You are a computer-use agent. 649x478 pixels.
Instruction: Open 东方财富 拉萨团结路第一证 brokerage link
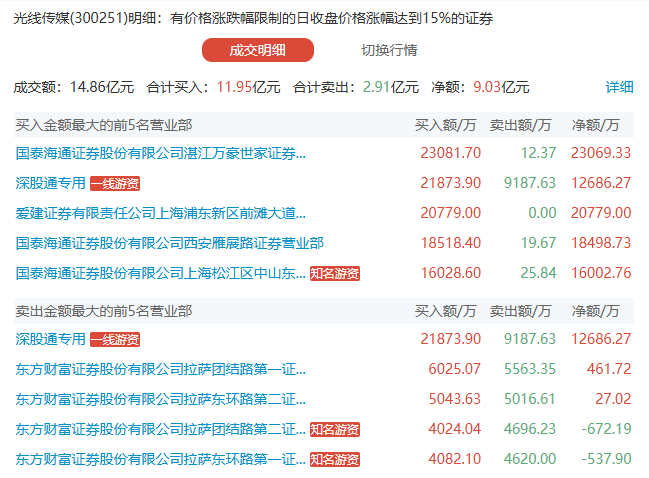pos(161,369)
